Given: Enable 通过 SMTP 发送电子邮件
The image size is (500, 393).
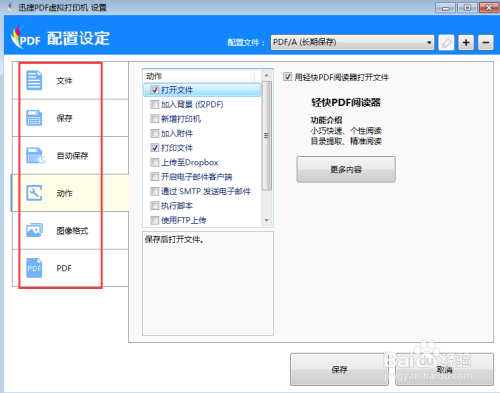Looking at the screenshot, I should click(x=155, y=191).
